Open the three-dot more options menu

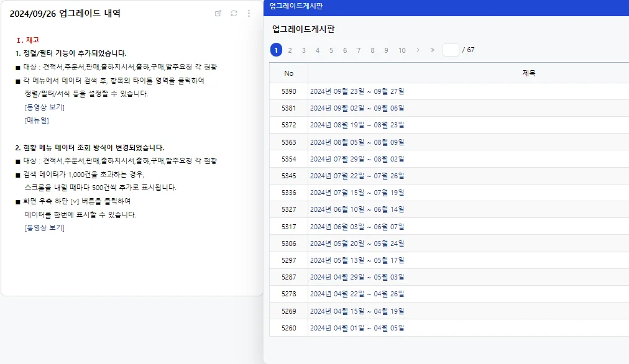click(x=249, y=13)
